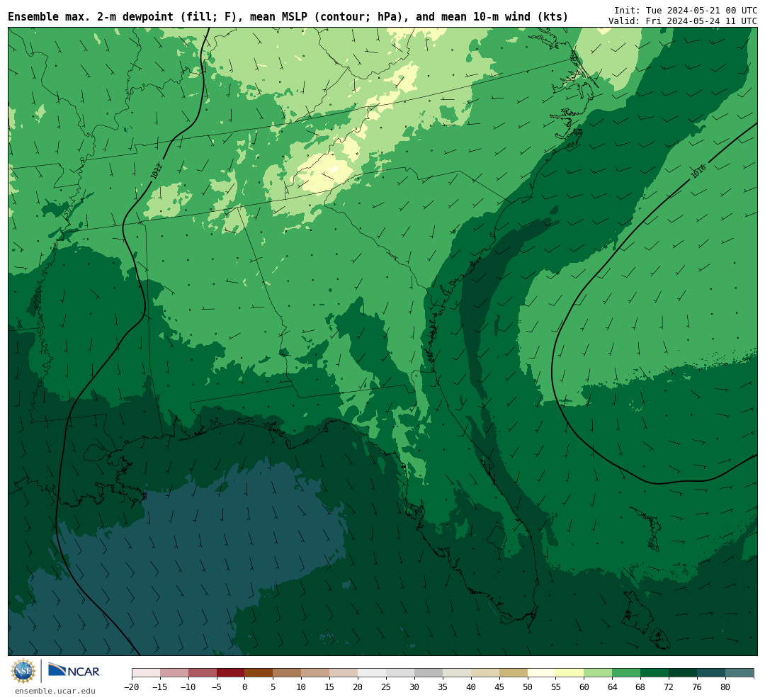The image size is (765, 700).
Task: Pick the colorbar swatch between 35 and 40
Action: 457,673
